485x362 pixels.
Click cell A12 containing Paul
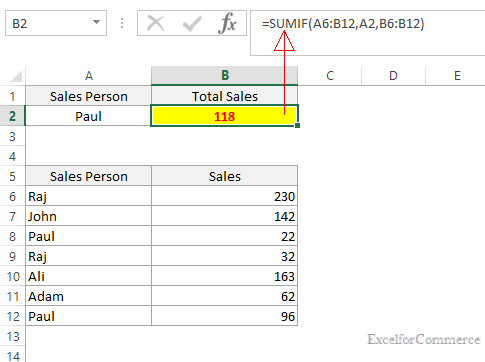(x=88, y=316)
